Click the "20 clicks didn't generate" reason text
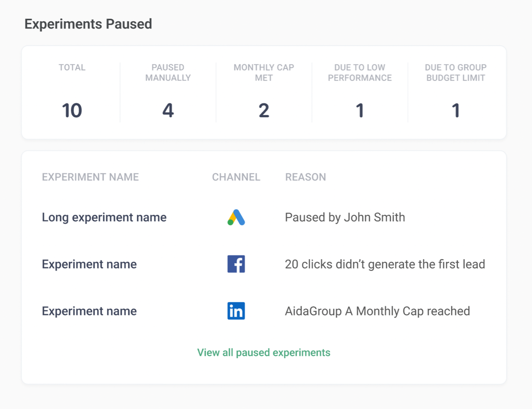532x409 pixels. coord(385,264)
